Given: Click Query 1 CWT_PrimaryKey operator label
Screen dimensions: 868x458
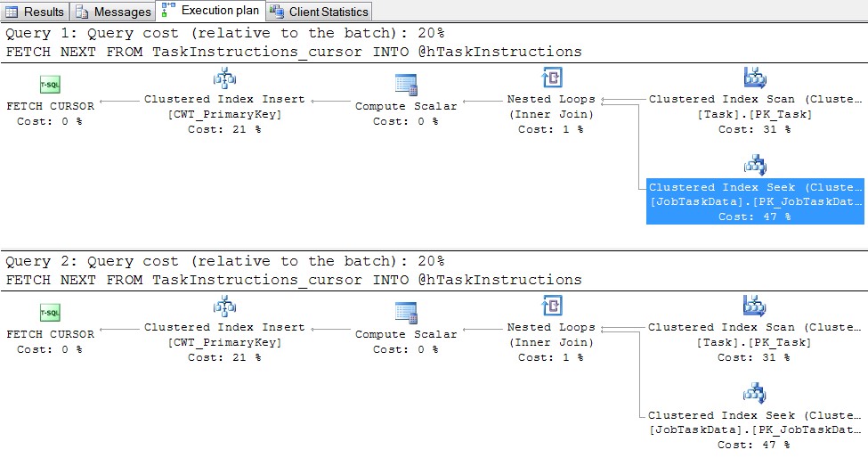Looking at the screenshot, I should (x=224, y=114).
